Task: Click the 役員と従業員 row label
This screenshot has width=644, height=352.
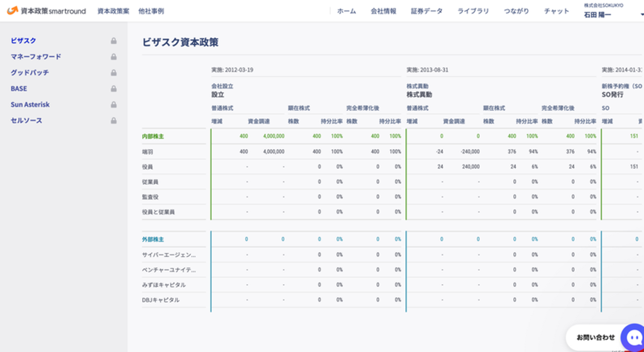Action: click(x=158, y=212)
